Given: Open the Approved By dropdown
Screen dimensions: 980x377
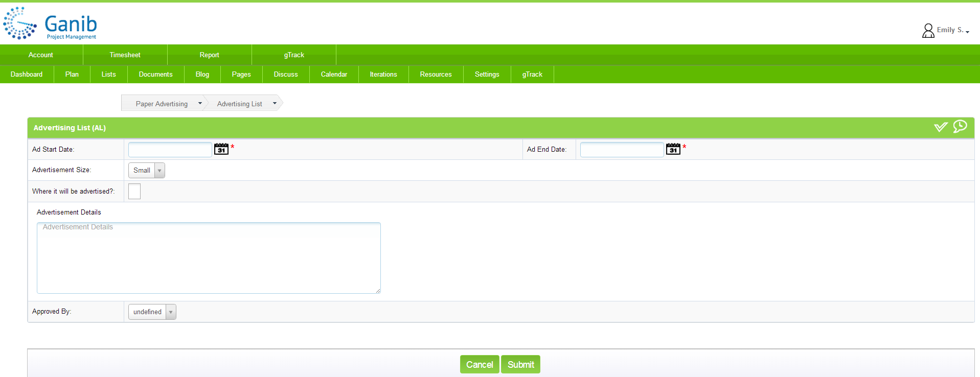Looking at the screenshot, I should (152, 312).
